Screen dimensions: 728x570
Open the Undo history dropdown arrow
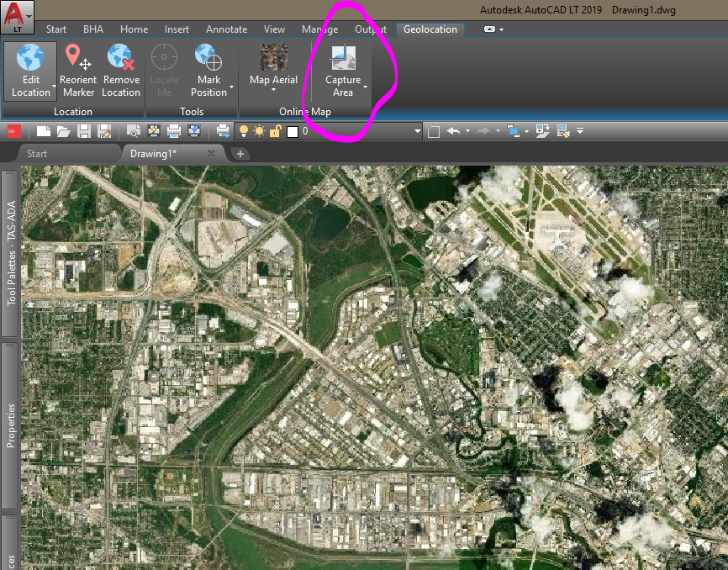coord(467,131)
